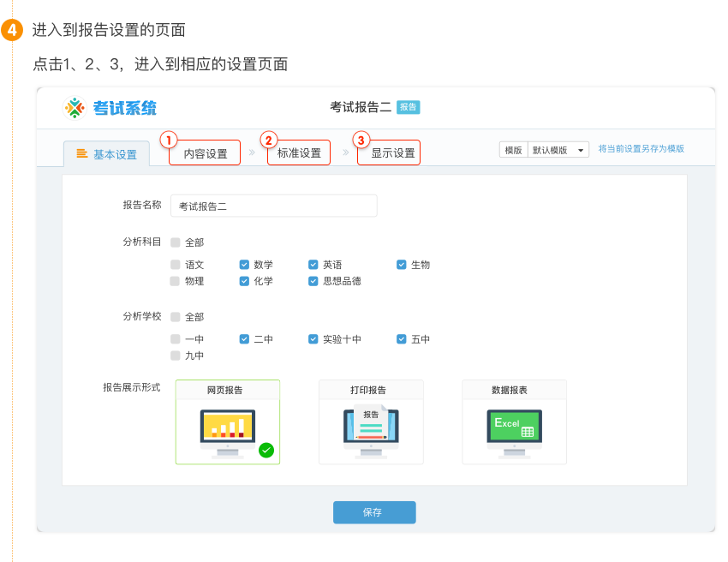728x562 pixels.
Task: Select the 数据报表 Excel monitor icon
Action: 514,427
